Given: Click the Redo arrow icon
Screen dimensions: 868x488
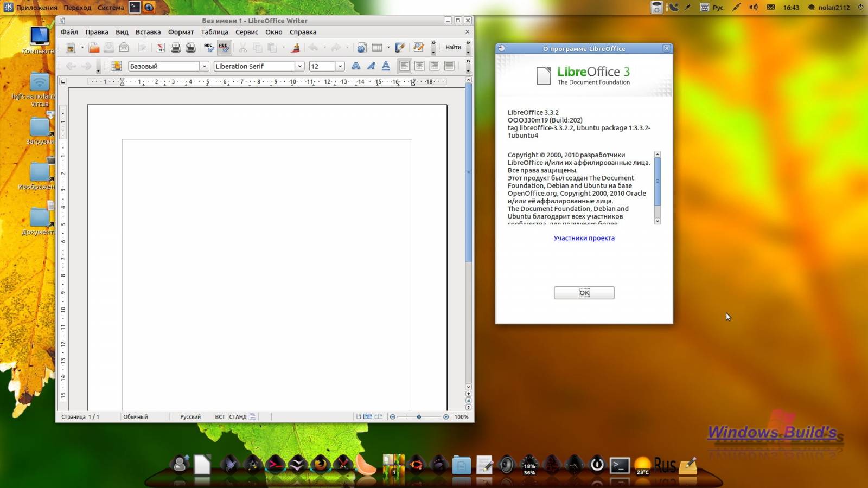Looking at the screenshot, I should [x=336, y=48].
